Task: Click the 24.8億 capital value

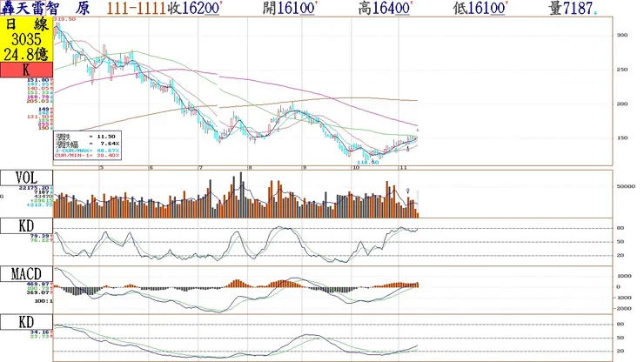Action: click(x=26, y=54)
